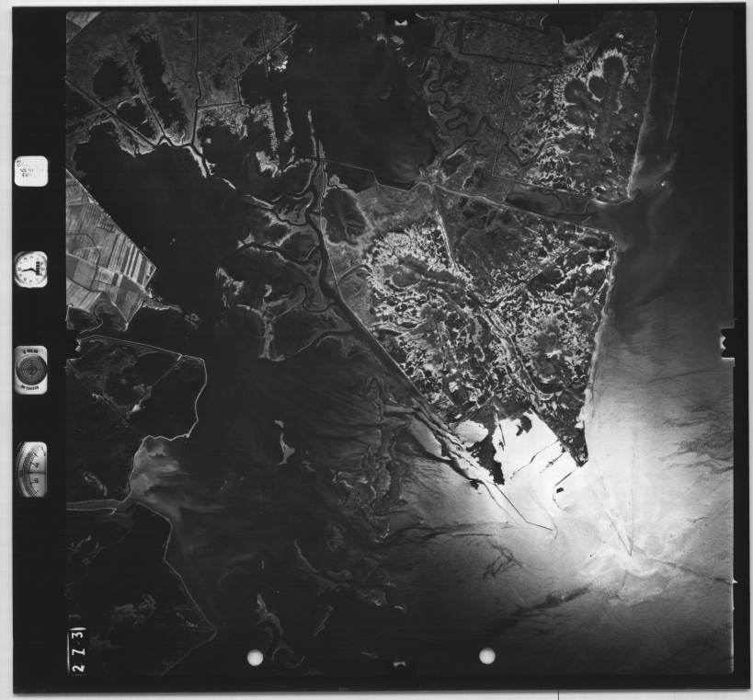Click the altimeter scale gauge

31,469
